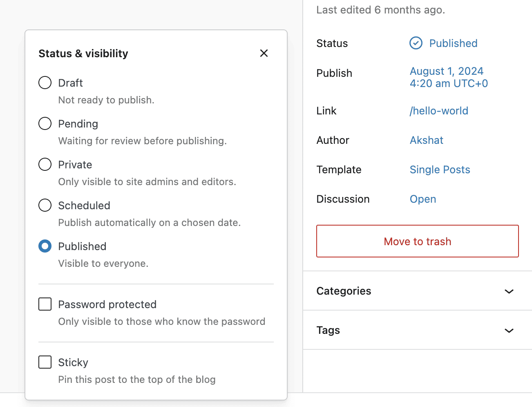Click the 'Visible to everyone.' description
Screen dimensions: 532x407
point(103,264)
